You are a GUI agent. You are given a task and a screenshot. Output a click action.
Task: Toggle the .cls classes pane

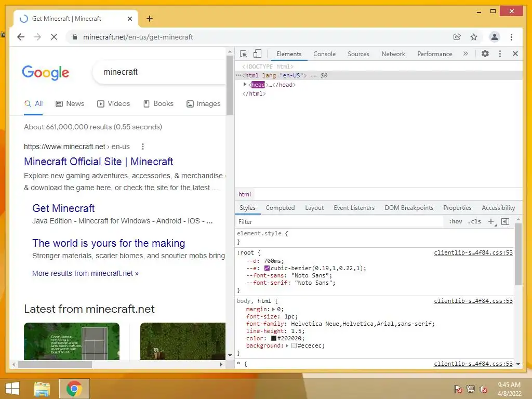474,221
